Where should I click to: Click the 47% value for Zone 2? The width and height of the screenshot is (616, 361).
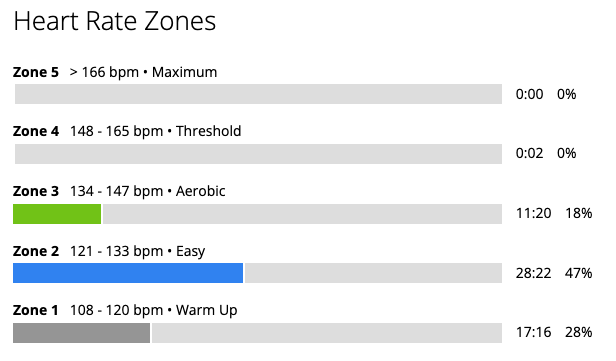coord(578,273)
